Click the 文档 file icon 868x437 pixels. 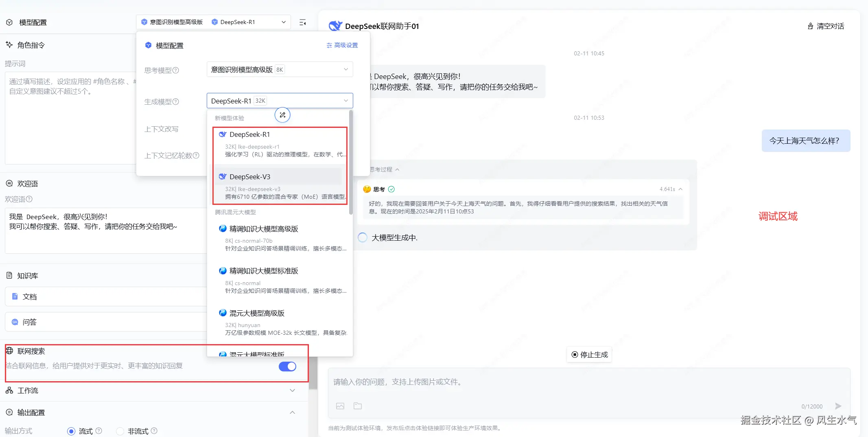(x=15, y=296)
